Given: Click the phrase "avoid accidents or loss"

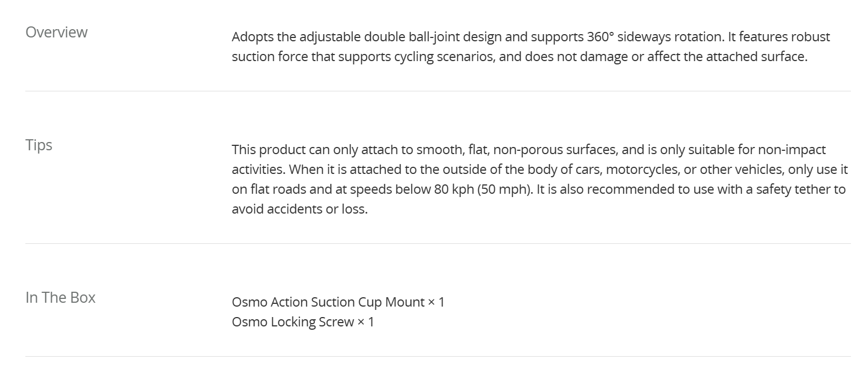Looking at the screenshot, I should click(x=299, y=209).
